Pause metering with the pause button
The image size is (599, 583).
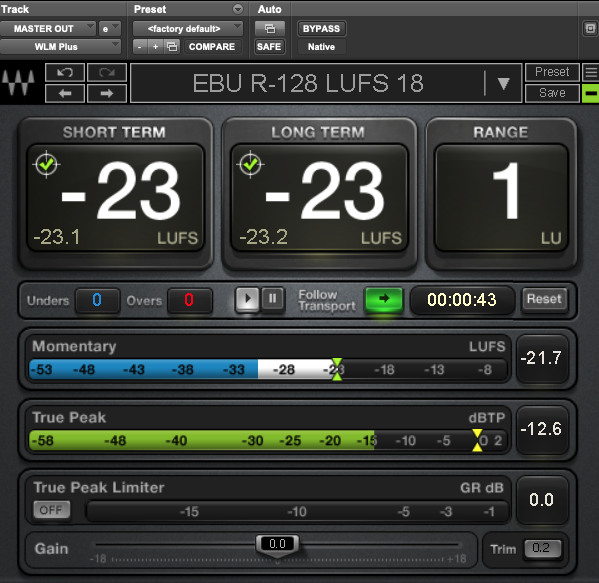pyautogui.click(x=272, y=299)
